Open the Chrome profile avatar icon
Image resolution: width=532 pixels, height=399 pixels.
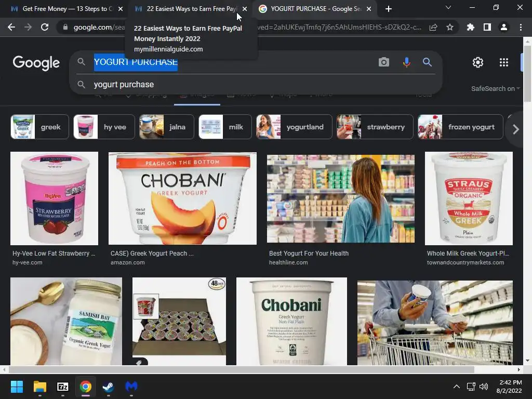(x=504, y=27)
